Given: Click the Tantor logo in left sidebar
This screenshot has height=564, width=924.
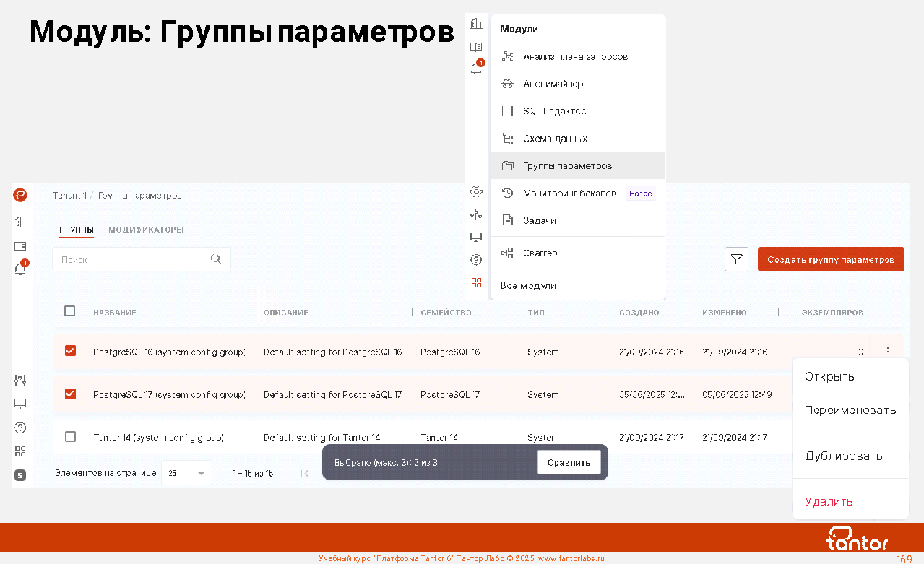Looking at the screenshot, I should (x=20, y=195).
